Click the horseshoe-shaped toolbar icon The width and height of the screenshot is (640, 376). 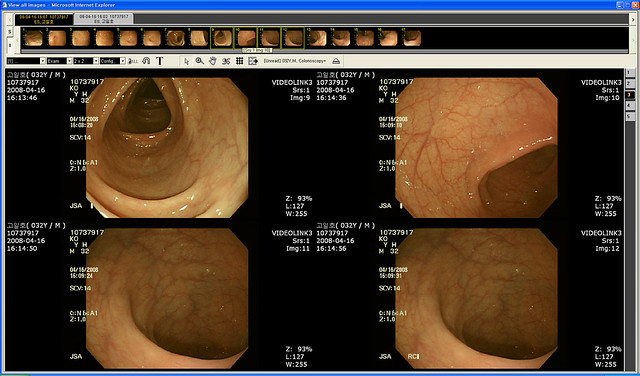click(146, 61)
